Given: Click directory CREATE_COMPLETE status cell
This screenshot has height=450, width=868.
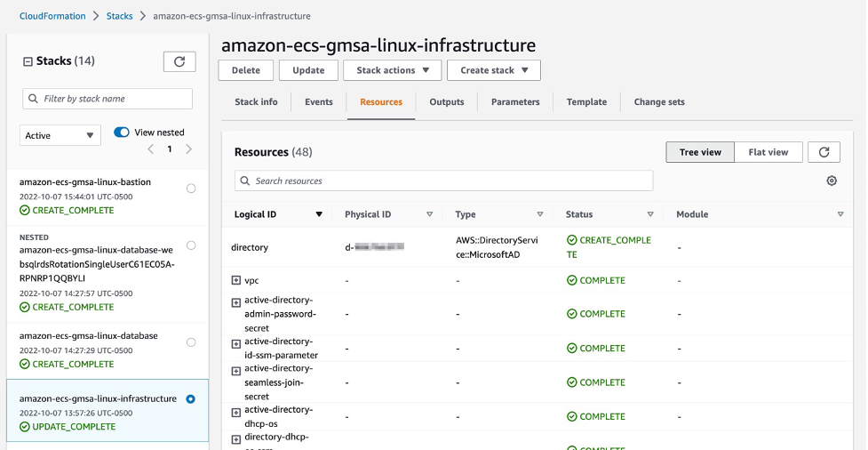Looking at the screenshot, I should (609, 248).
